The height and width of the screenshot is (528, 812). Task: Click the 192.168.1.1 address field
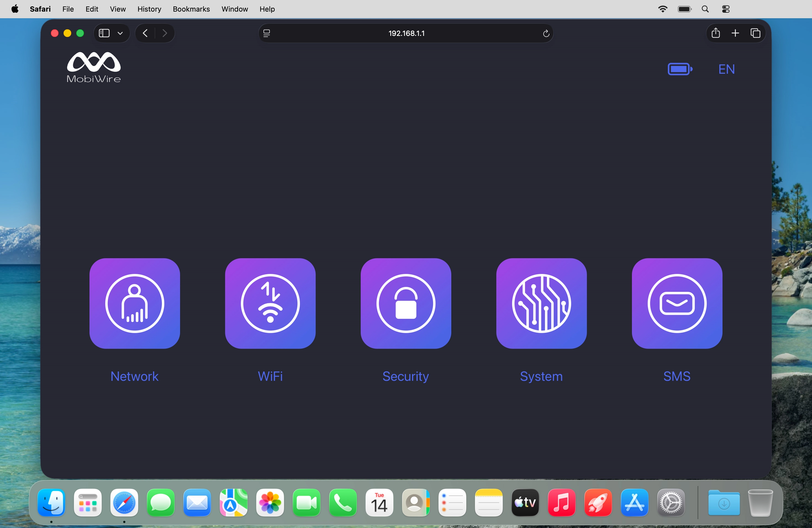(x=406, y=33)
